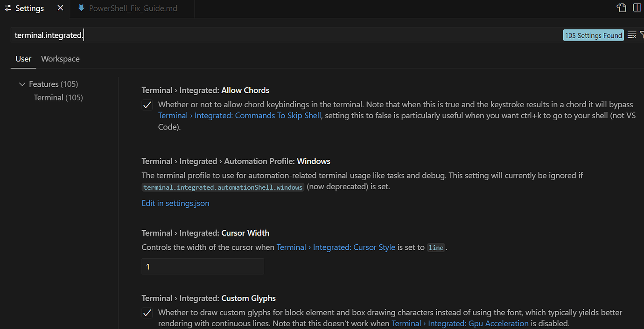Split the editor using the split icon
The image size is (644, 329).
(637, 7)
